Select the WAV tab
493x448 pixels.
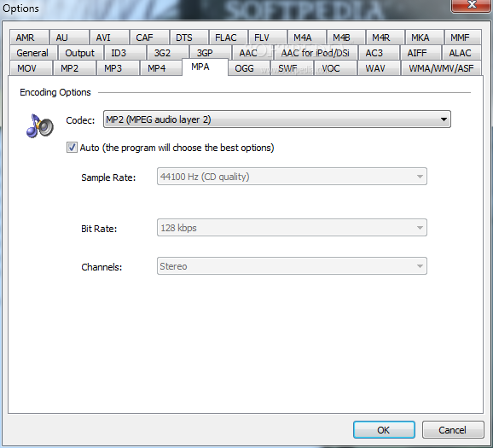[379, 68]
